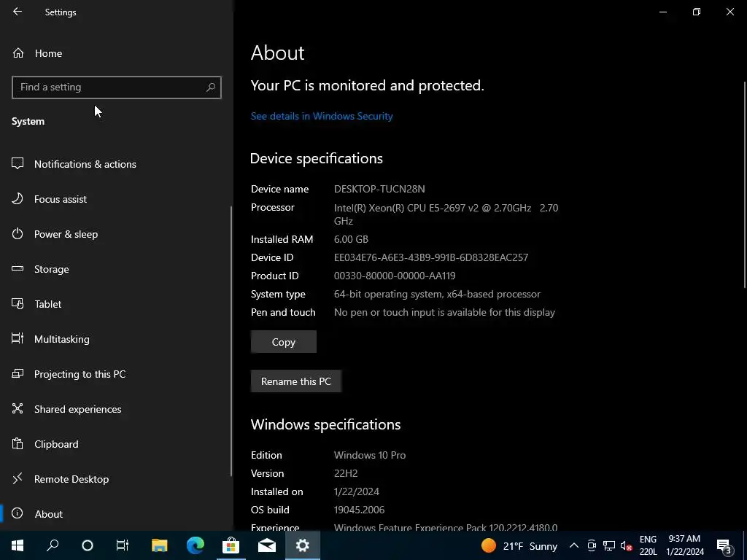Click the sidebar vertical scrollbar
Viewport: 747px width, 560px height.
231,341
